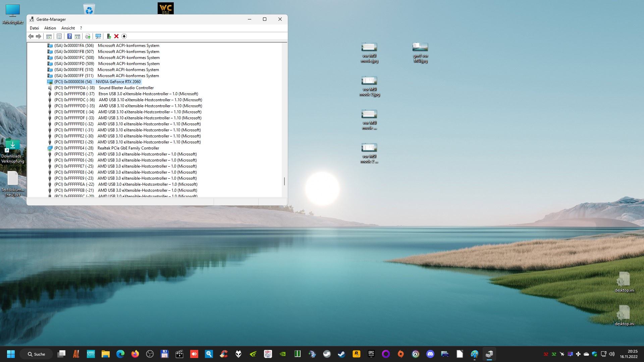Select the (ISA) 0x000001FA (506) row
Viewport: 644px width, 362px height.
[103, 46]
